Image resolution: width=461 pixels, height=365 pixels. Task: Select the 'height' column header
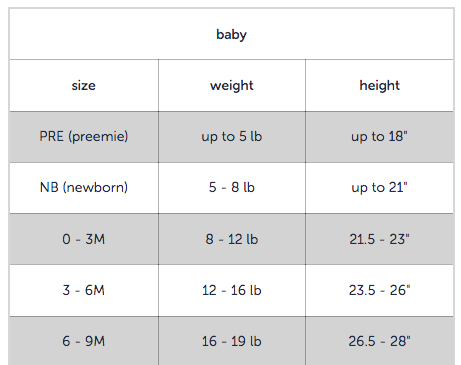pyautogui.click(x=379, y=85)
